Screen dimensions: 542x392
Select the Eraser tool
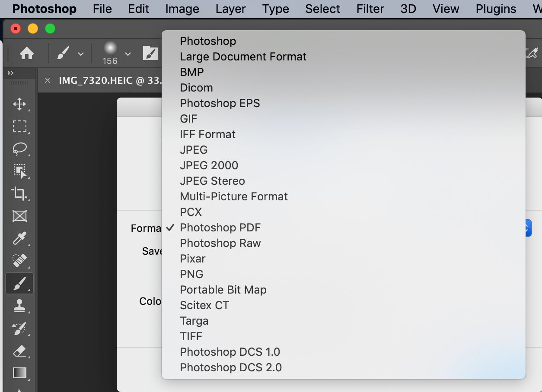point(19,351)
